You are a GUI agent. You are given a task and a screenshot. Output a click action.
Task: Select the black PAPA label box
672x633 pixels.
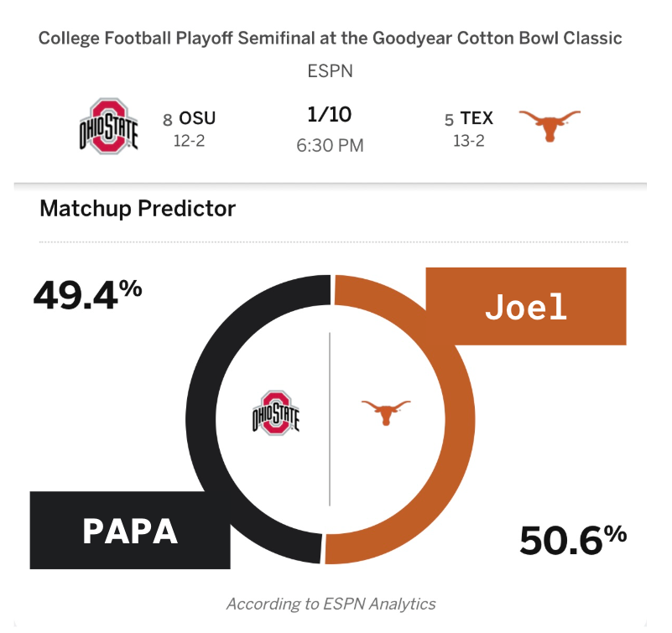(x=130, y=530)
